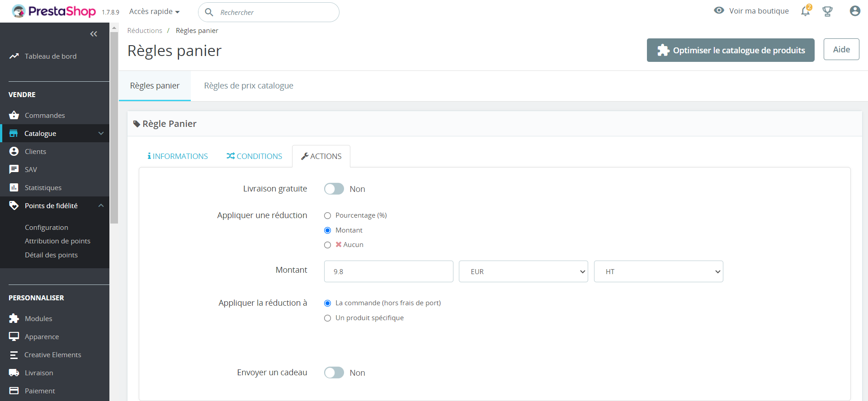Toggle the Envoyer un cadeau switch

[x=334, y=373]
